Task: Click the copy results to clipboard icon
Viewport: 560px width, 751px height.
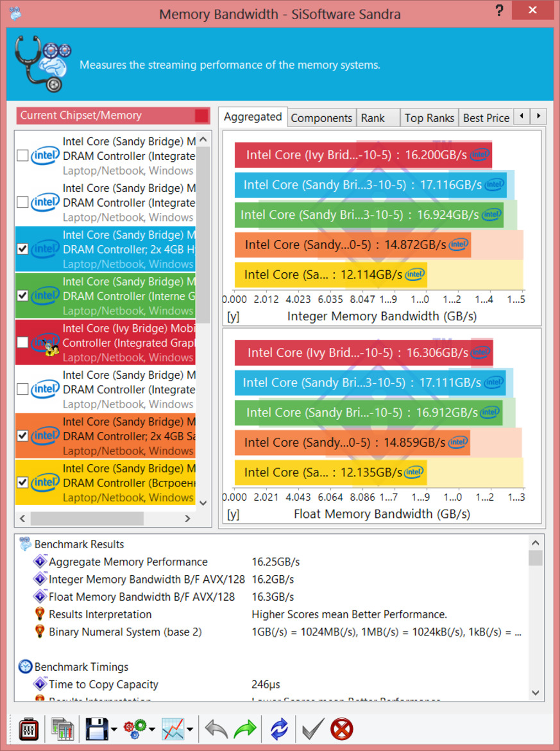Action: coord(62,729)
